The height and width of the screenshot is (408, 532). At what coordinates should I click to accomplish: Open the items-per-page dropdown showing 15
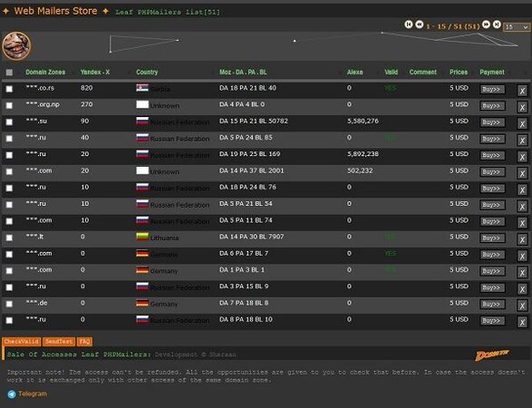pos(516,27)
